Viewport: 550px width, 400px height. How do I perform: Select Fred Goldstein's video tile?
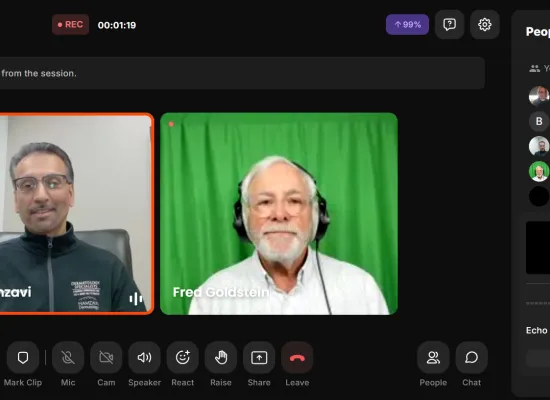pyautogui.click(x=279, y=214)
